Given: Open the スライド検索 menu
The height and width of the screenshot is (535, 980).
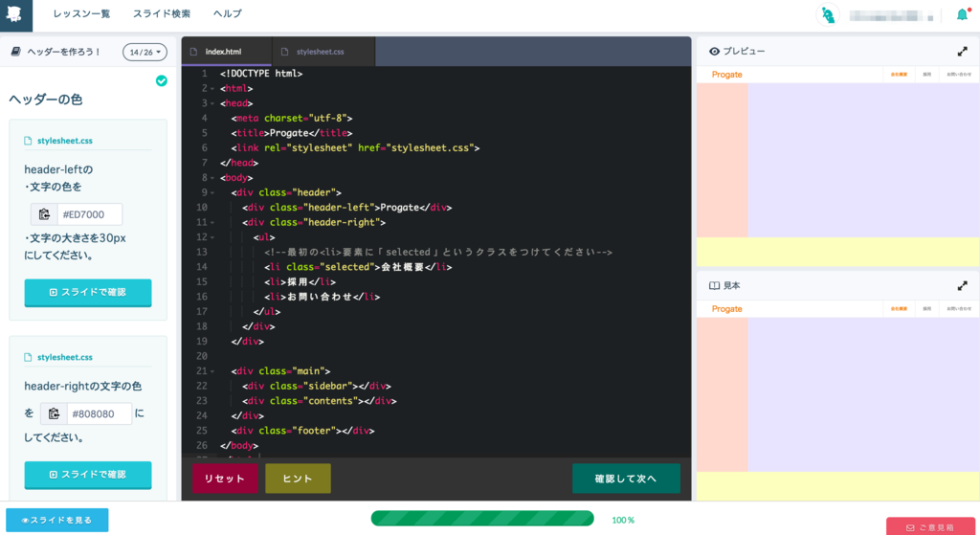Looking at the screenshot, I should pos(161,13).
